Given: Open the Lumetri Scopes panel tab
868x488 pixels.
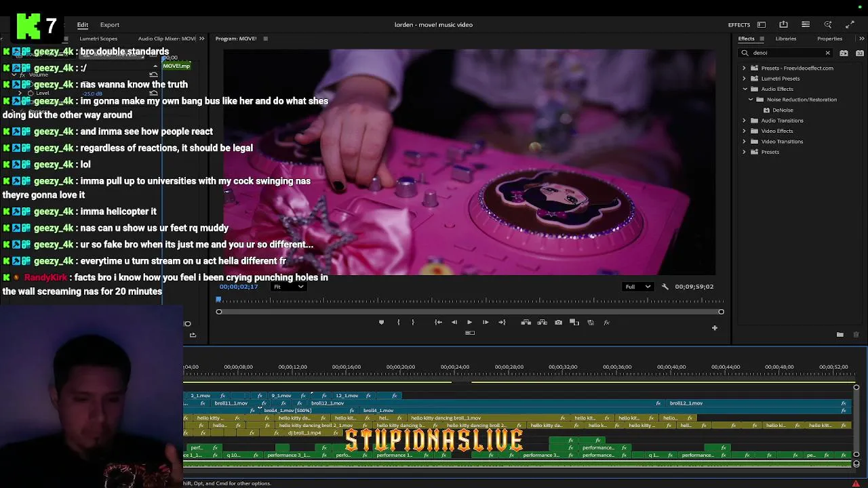Looking at the screenshot, I should point(98,39).
